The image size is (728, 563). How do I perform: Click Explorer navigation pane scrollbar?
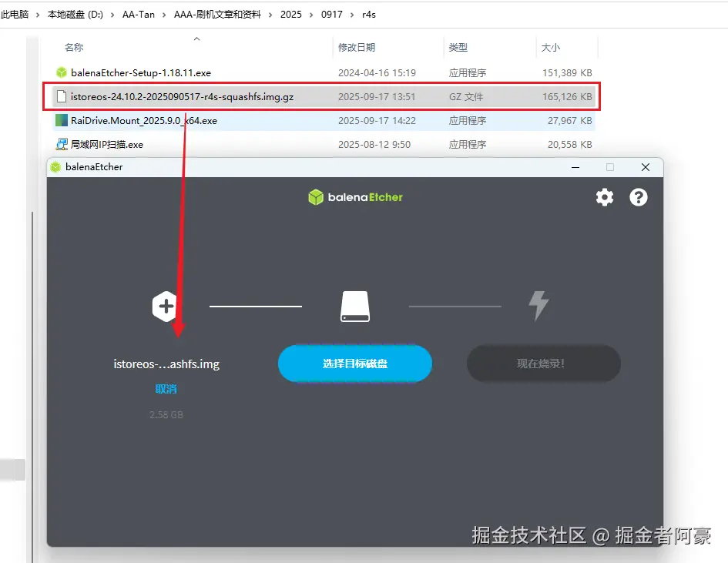(x=32, y=387)
